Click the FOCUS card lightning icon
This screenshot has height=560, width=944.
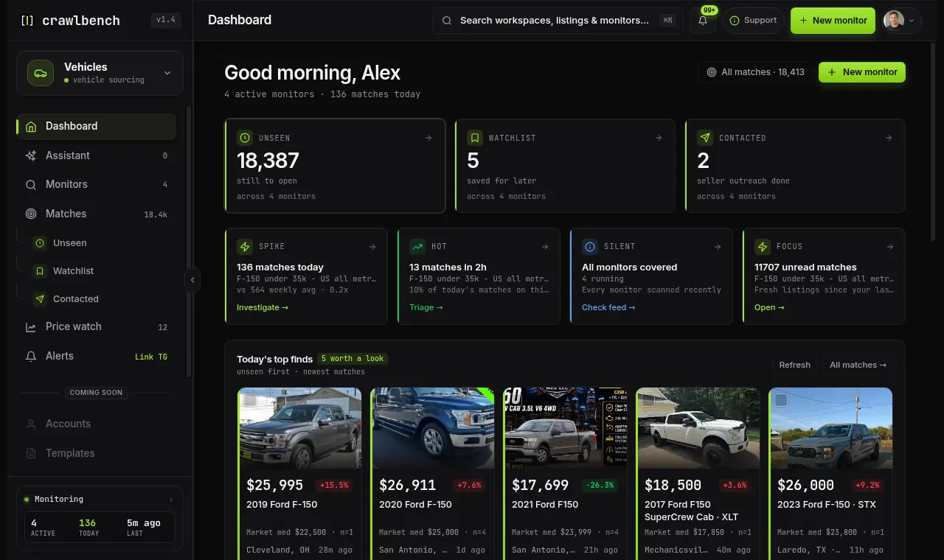tap(763, 247)
